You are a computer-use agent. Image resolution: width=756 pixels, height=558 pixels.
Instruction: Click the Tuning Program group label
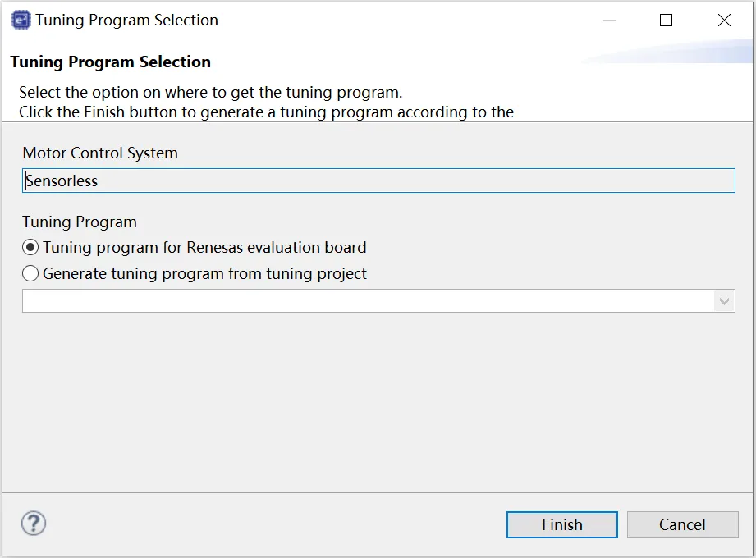pos(80,222)
